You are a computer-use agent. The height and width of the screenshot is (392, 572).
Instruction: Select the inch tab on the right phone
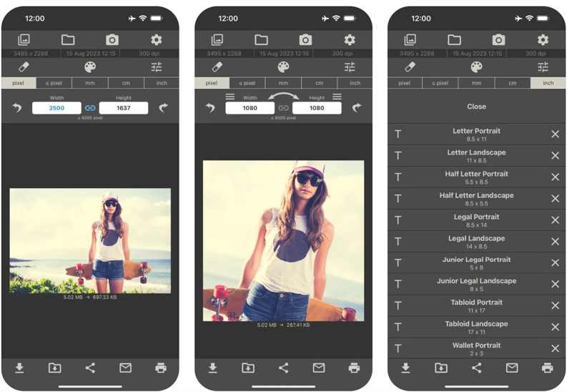click(x=548, y=83)
